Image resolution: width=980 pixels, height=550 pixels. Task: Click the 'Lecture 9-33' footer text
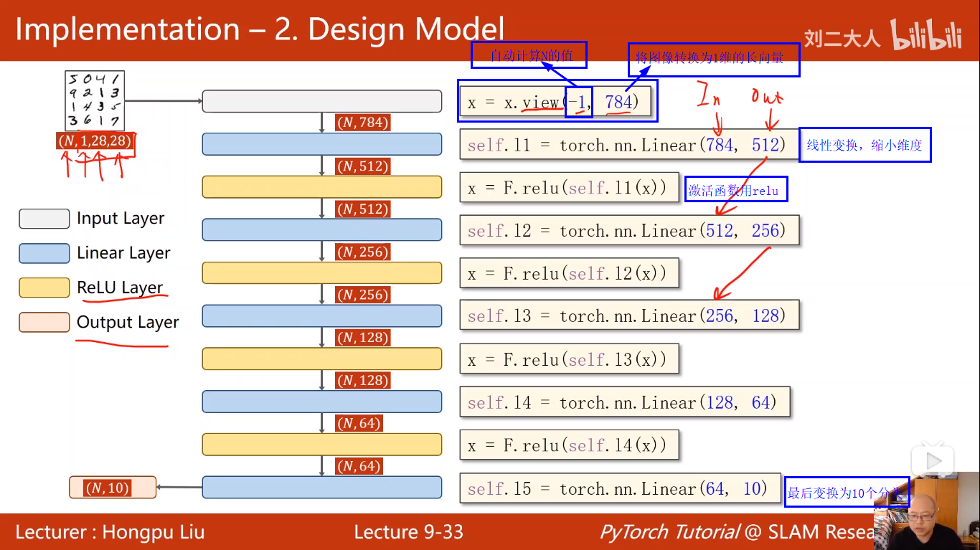point(409,532)
